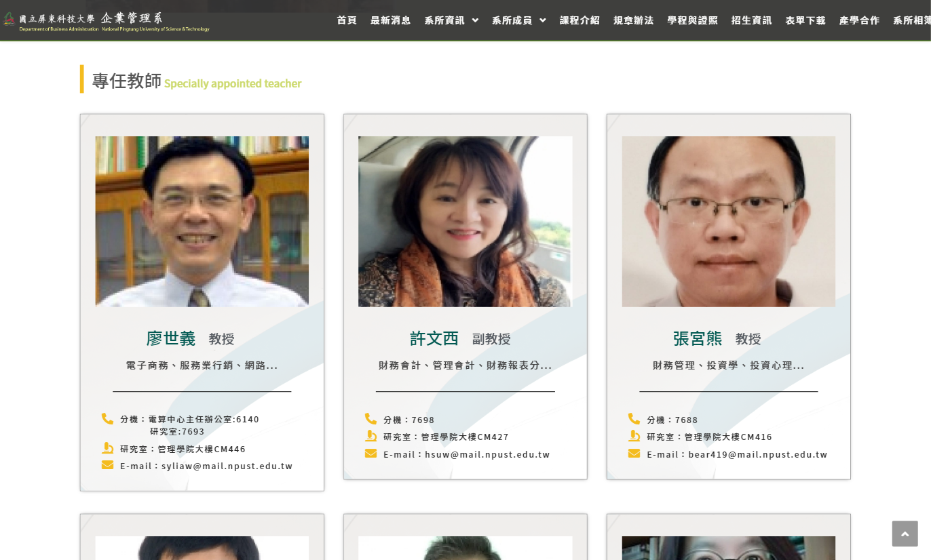Viewport: 931px width, 560px height.
Task: Click 許文西's profile photo
Action: (465, 222)
